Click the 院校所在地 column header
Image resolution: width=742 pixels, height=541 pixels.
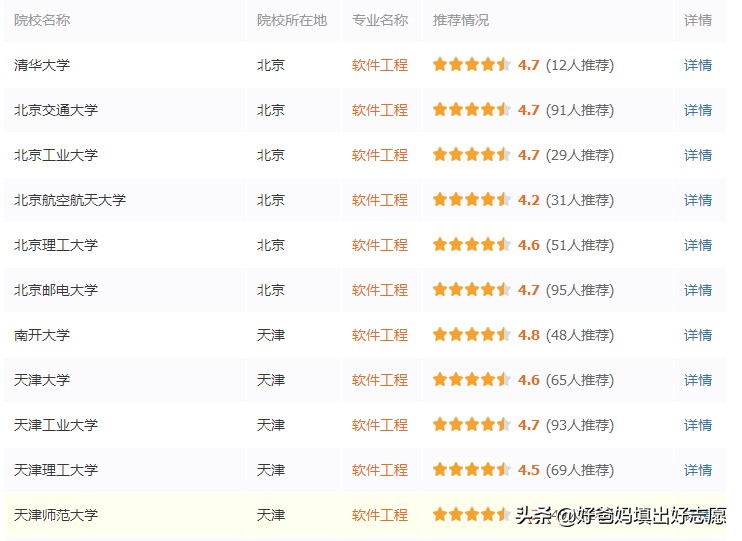[x=292, y=20]
